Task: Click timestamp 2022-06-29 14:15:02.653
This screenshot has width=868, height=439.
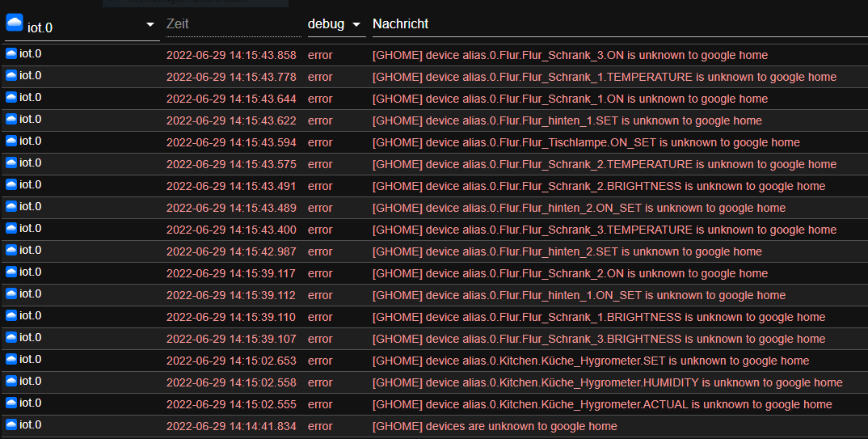Action: (x=231, y=361)
